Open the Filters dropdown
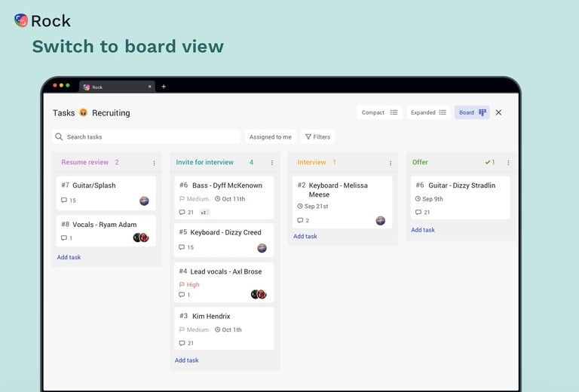 point(317,137)
